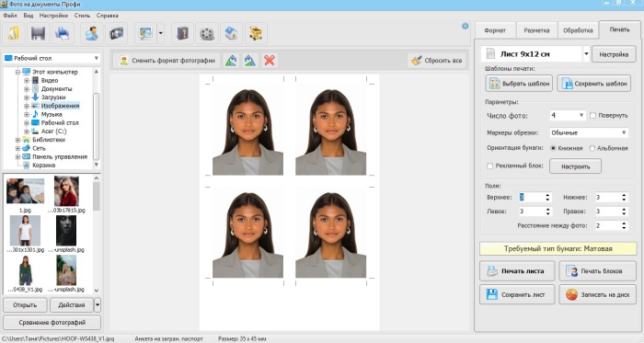Click the Панель управления icon in tree
644x343 pixels.
27,156
